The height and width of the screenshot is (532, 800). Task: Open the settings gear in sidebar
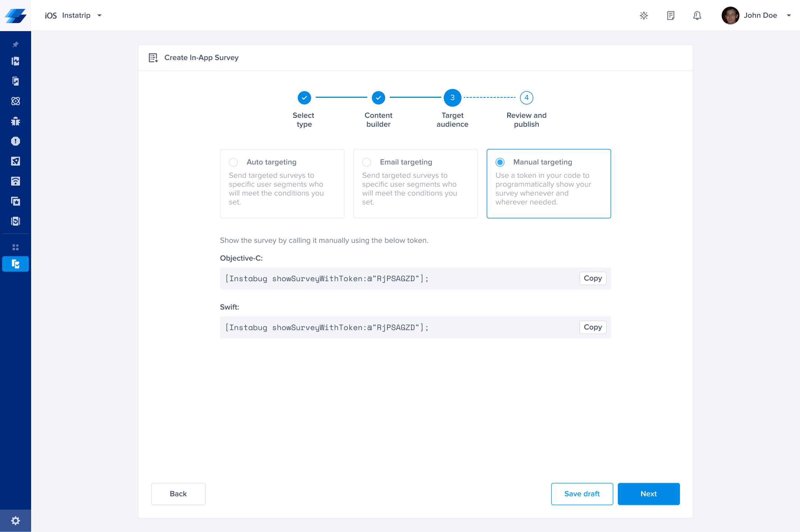(16, 521)
